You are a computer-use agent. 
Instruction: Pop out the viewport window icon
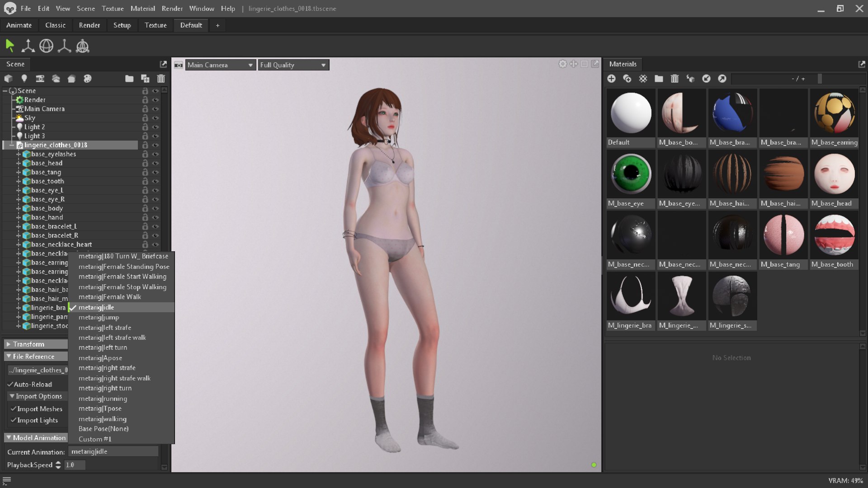[595, 64]
